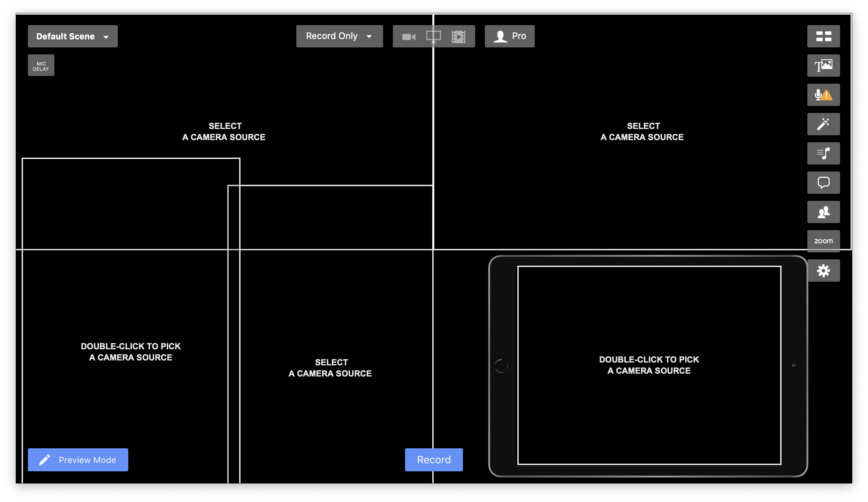Viewport: 868px width, 502px height.
Task: Click the Zoom integration button
Action: [x=823, y=241]
